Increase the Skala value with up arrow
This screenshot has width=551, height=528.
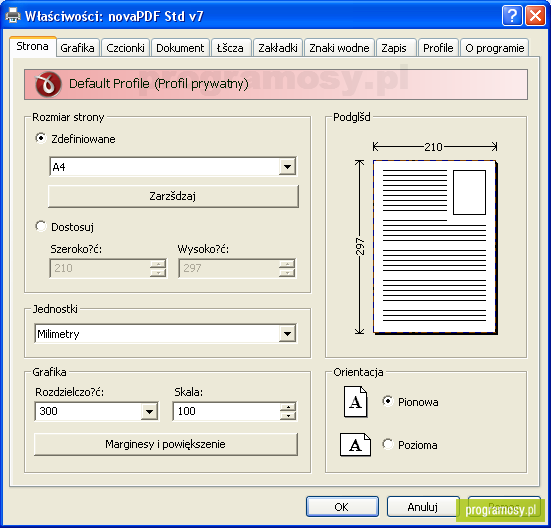[x=288, y=407]
